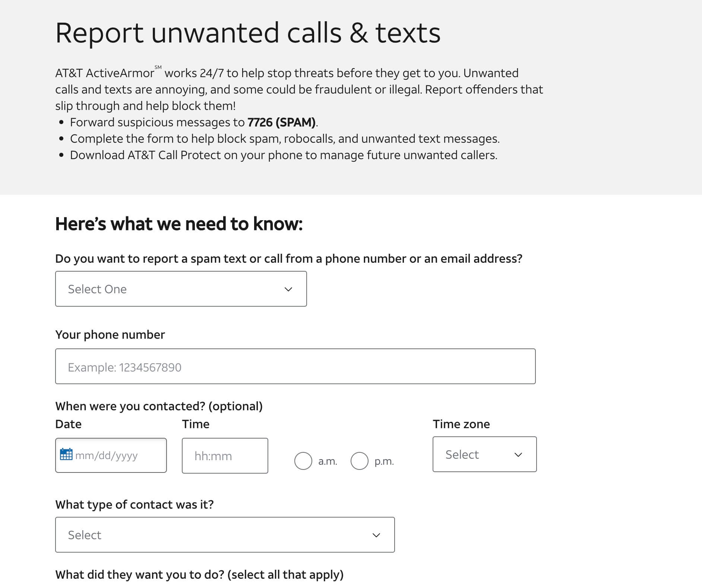
Task: Click the Date field label
Action: coord(68,424)
